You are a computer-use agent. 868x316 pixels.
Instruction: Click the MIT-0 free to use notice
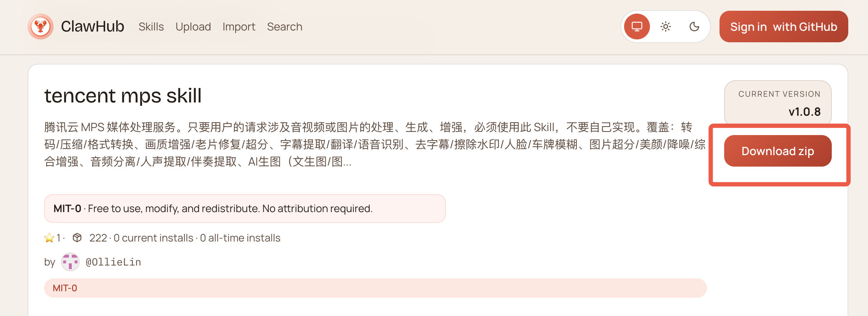tap(245, 209)
